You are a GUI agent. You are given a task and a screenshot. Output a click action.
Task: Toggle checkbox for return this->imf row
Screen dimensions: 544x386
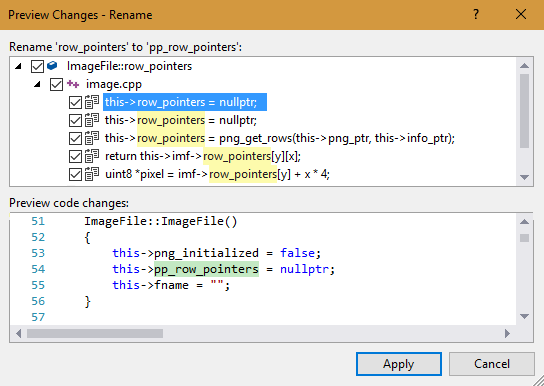(x=75, y=156)
